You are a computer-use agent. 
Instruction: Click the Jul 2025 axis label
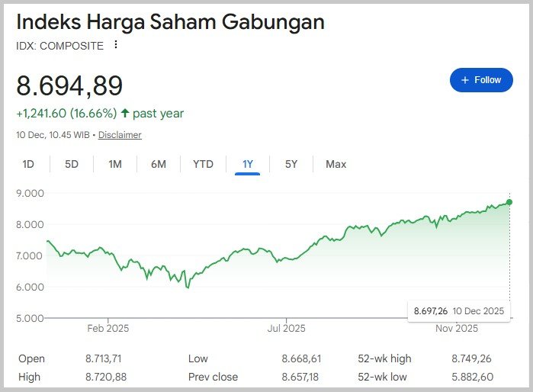pos(287,329)
